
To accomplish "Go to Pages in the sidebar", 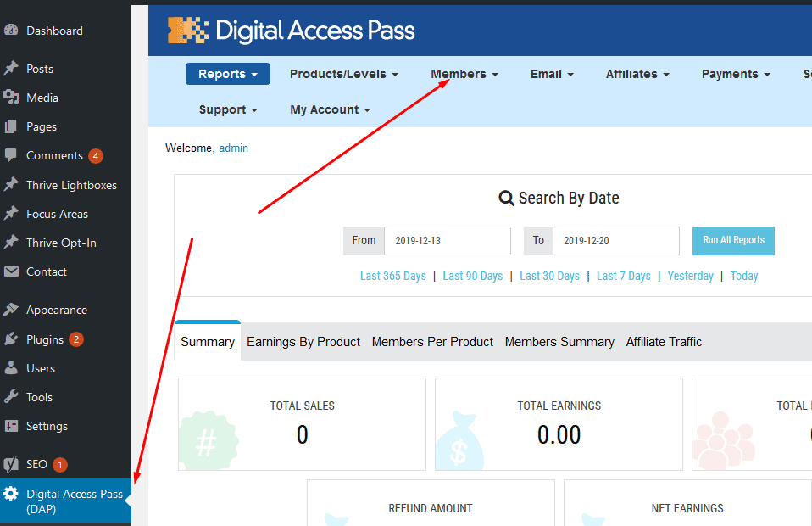I will 42,127.
